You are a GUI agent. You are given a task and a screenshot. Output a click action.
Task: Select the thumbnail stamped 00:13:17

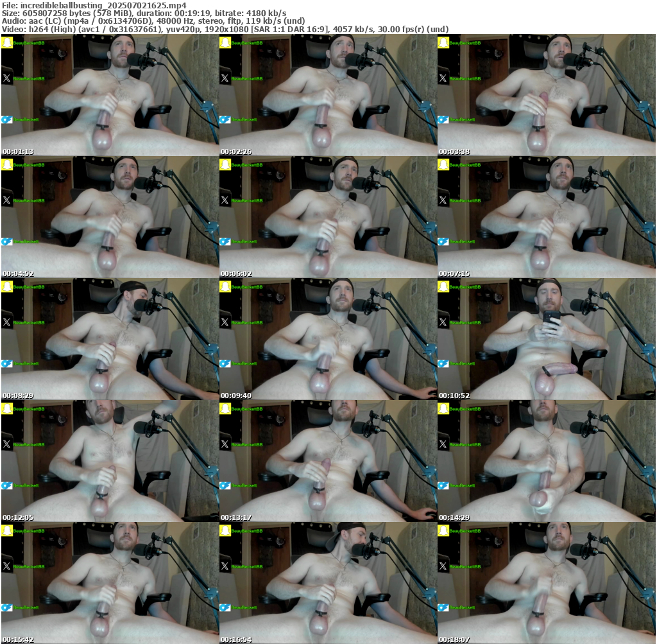point(328,461)
